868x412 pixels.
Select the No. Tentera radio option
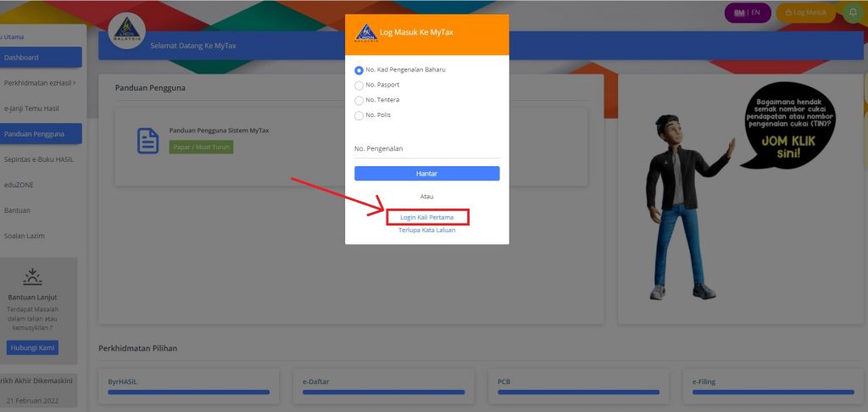coord(359,100)
